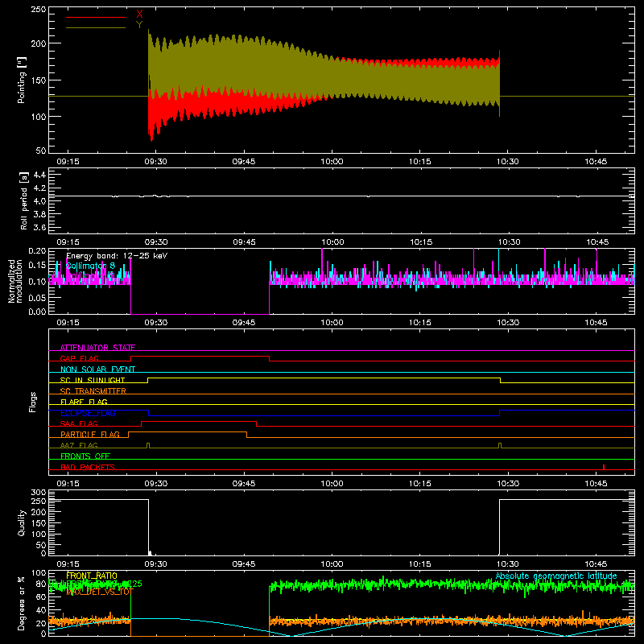Click the 200 tick on Pointing axis
644x644 pixels.
(x=38, y=43)
